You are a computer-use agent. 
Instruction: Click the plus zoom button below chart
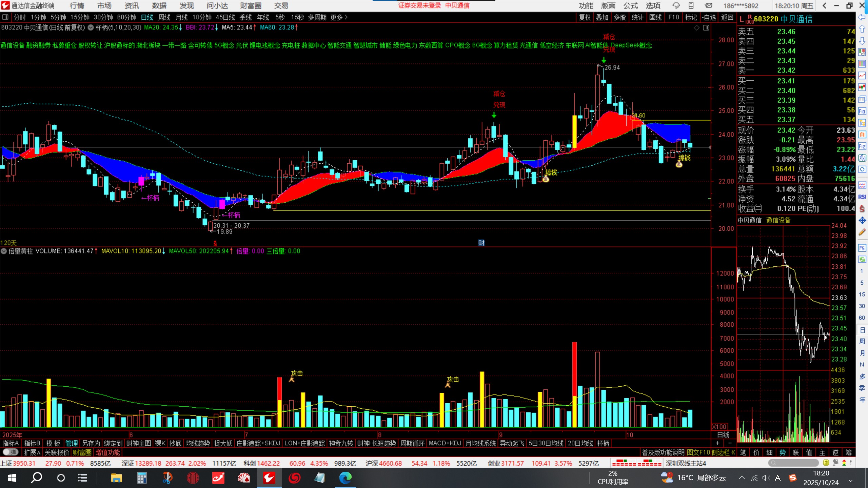[x=717, y=443]
